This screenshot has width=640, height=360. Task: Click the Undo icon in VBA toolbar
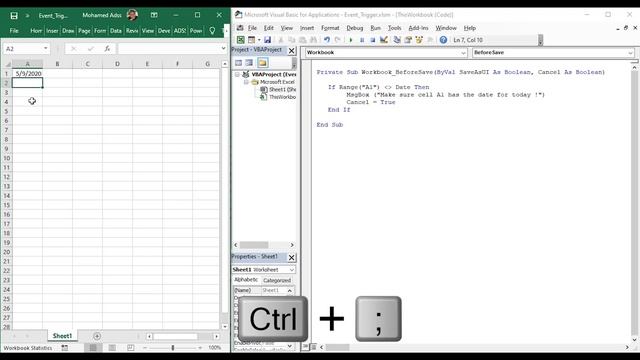click(x=327, y=40)
